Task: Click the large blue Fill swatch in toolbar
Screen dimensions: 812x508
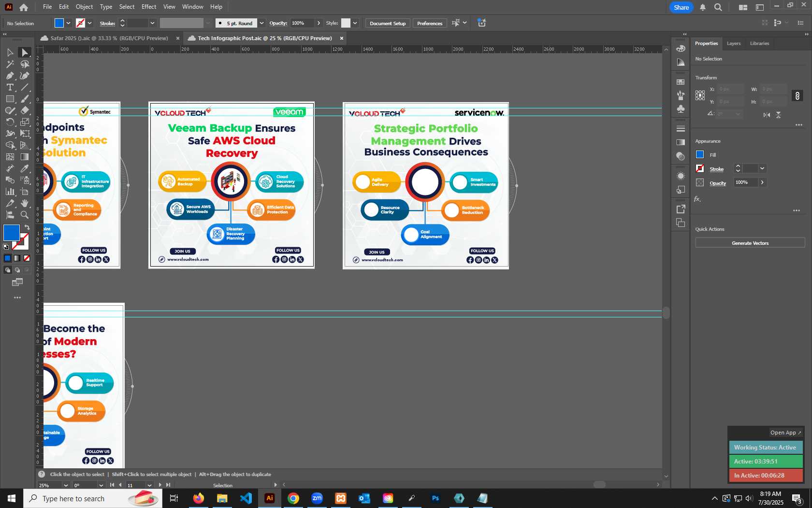Action: 12,233
